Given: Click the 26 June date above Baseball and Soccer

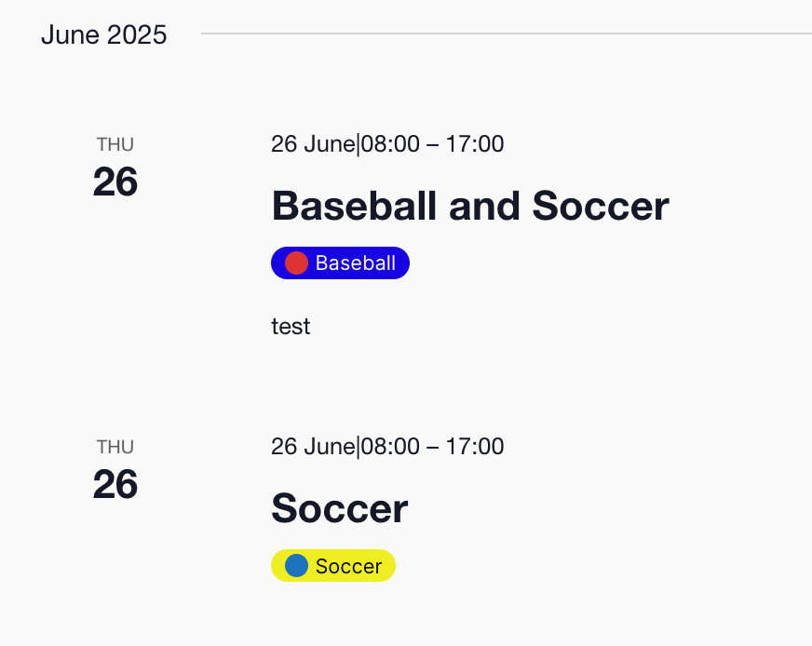Looking at the screenshot, I should click(313, 144).
